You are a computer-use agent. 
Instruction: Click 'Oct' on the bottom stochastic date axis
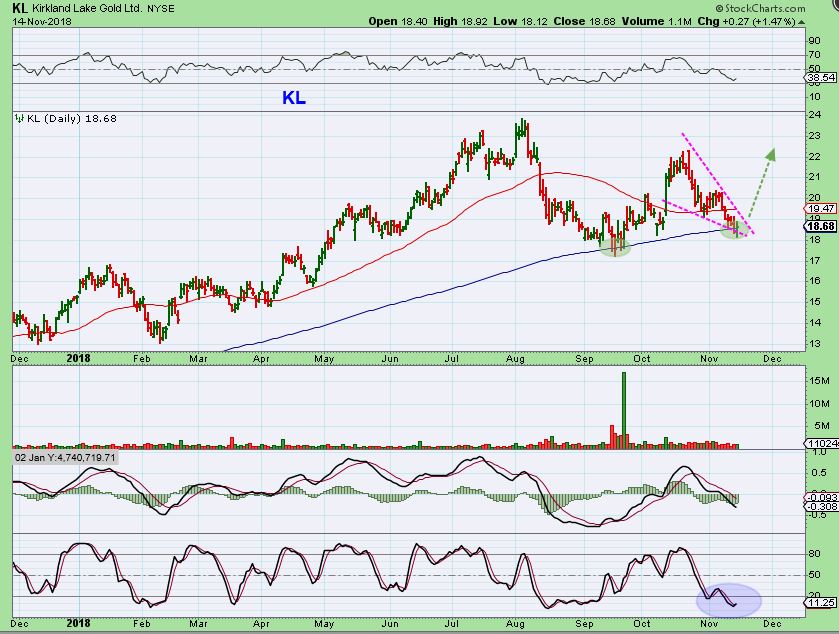[642, 624]
